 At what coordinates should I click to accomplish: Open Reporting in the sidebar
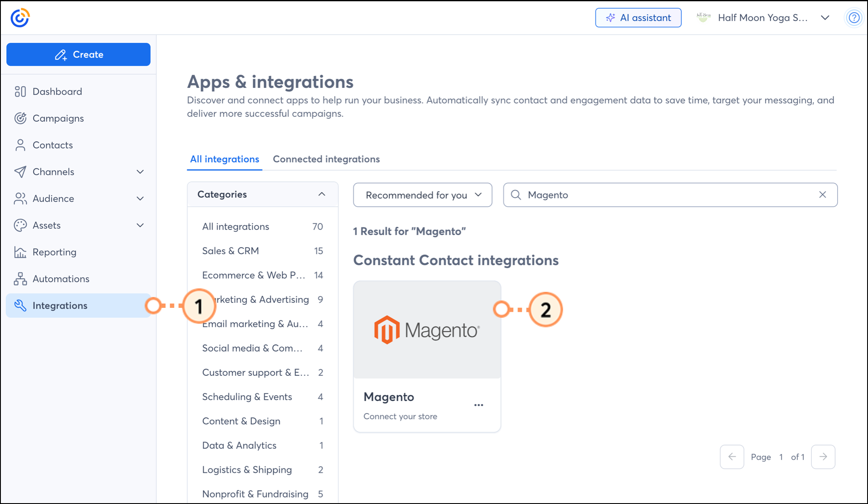[54, 252]
